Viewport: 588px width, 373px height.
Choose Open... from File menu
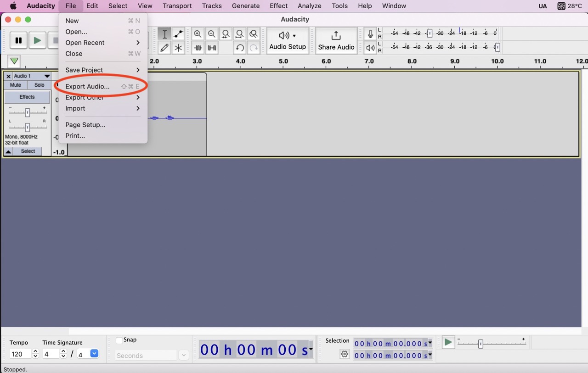(x=103, y=32)
